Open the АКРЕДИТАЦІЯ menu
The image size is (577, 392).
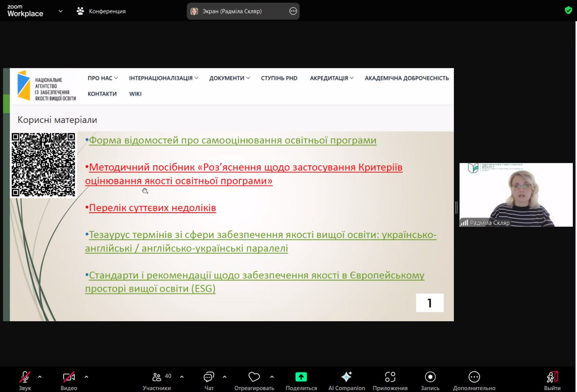tap(332, 78)
